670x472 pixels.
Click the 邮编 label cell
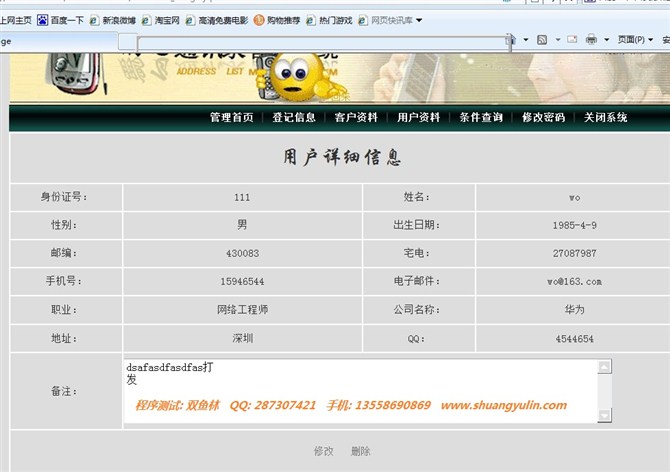click(x=66, y=253)
